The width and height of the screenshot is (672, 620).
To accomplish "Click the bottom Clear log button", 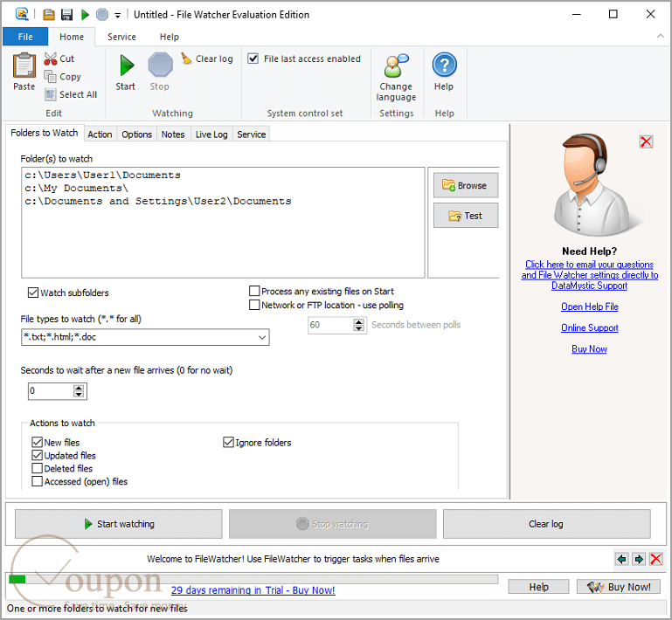I will (547, 524).
